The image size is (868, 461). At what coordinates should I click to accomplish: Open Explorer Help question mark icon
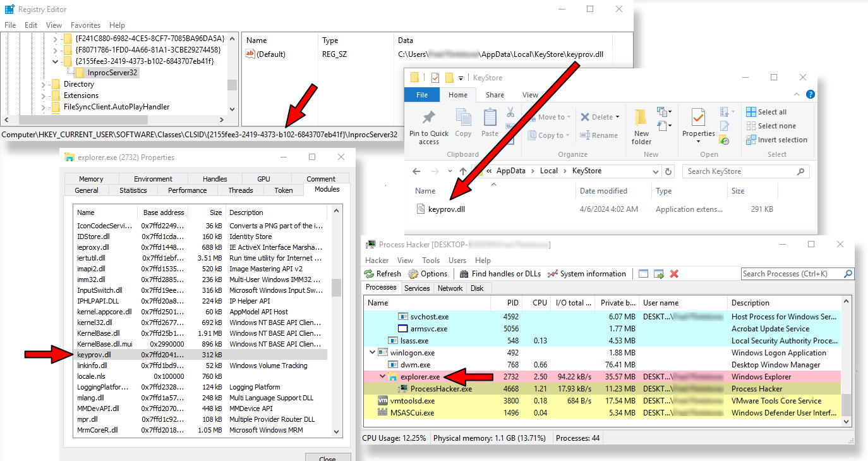[811, 95]
